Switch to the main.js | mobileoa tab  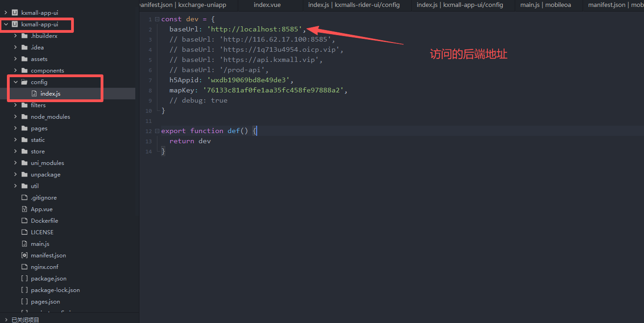pos(539,5)
